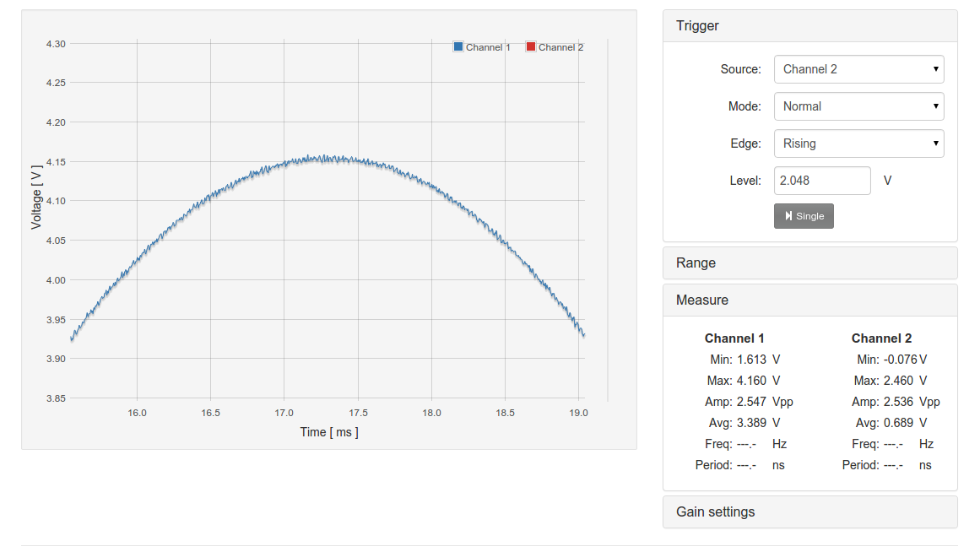The width and height of the screenshot is (980, 552).
Task: Open the trigger Source dropdown
Action: 858,69
